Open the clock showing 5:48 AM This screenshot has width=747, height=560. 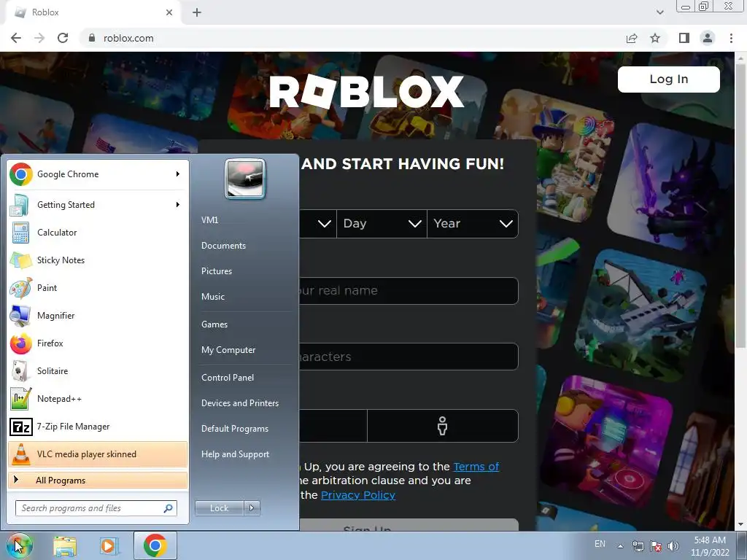tap(710, 546)
